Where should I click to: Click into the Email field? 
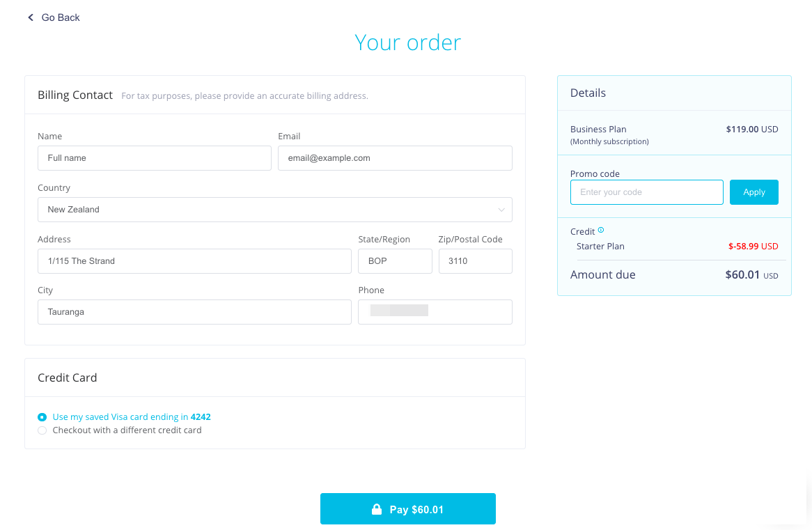[395, 158]
